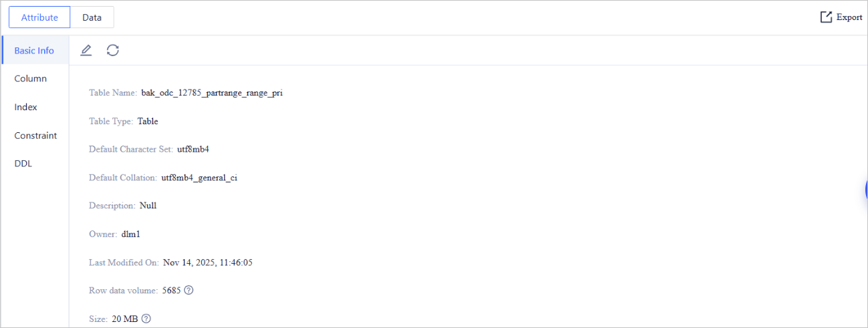Refresh the table basic info
868x328 pixels.
(113, 50)
